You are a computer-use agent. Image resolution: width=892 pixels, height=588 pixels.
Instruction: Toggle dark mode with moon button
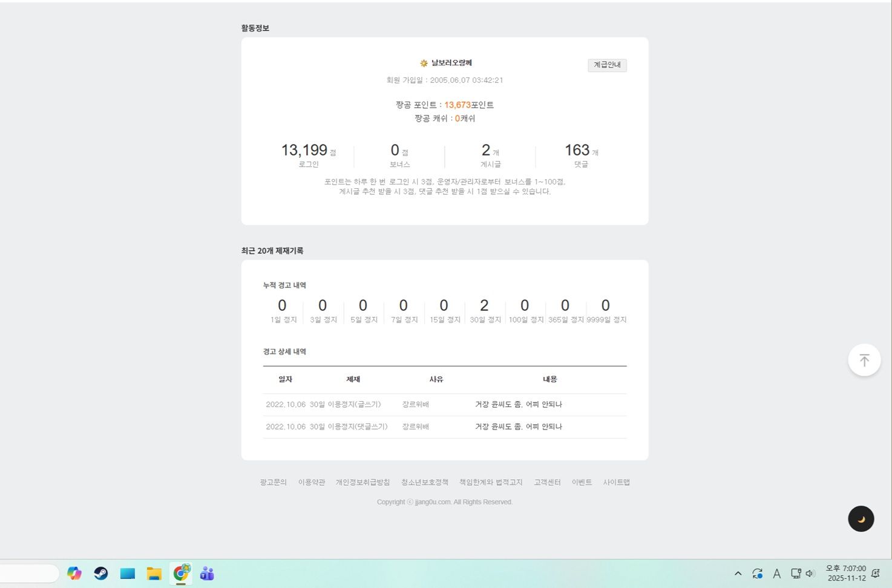861,519
